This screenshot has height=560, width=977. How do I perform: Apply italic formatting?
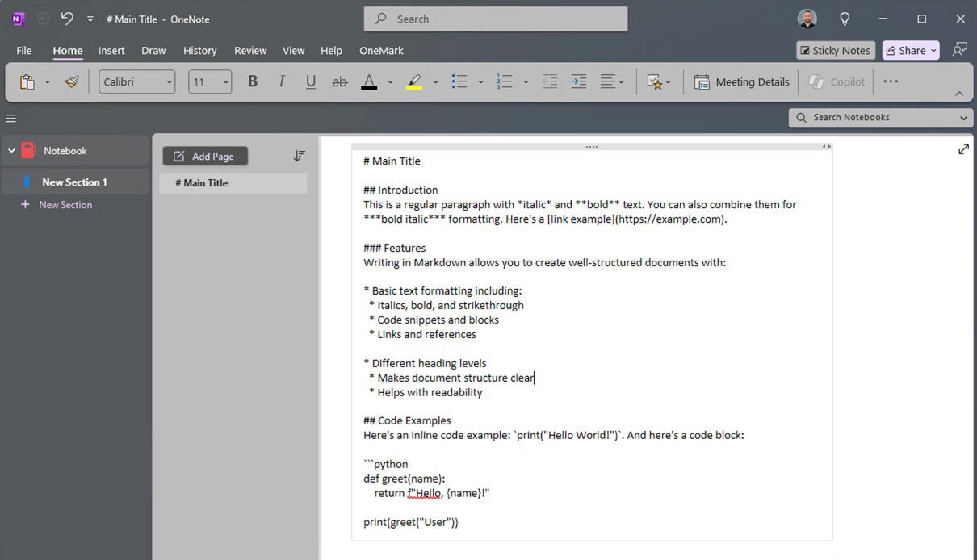281,81
